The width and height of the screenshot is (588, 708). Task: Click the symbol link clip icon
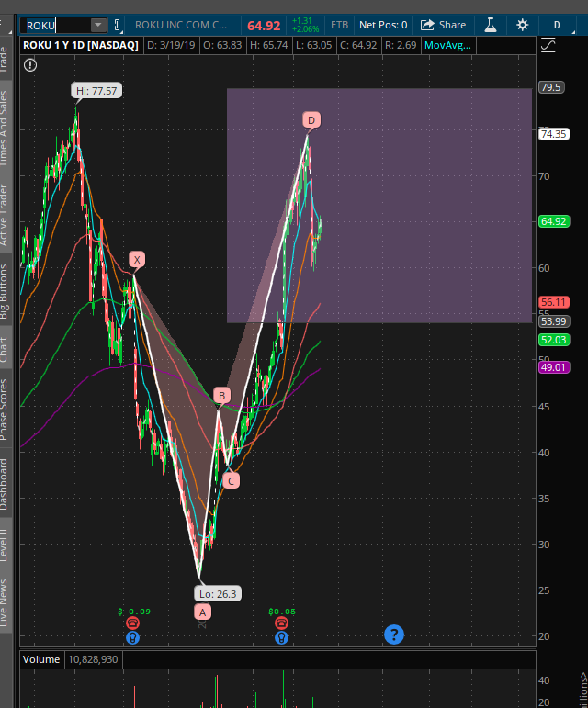tap(118, 25)
